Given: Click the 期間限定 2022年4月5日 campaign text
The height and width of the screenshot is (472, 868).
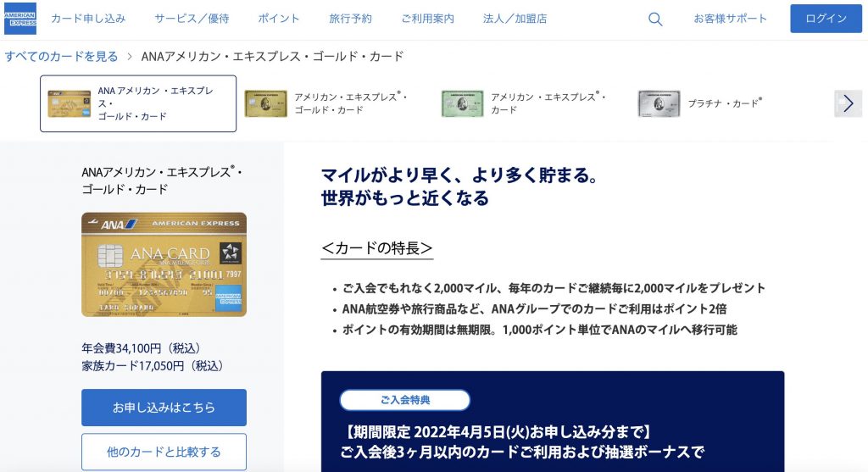Looking at the screenshot, I should click(x=498, y=431).
